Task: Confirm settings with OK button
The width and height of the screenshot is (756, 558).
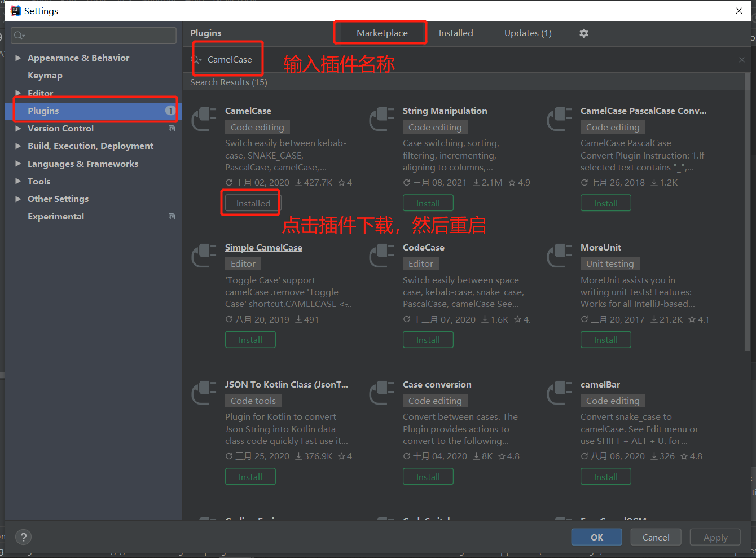Action: tap(597, 537)
